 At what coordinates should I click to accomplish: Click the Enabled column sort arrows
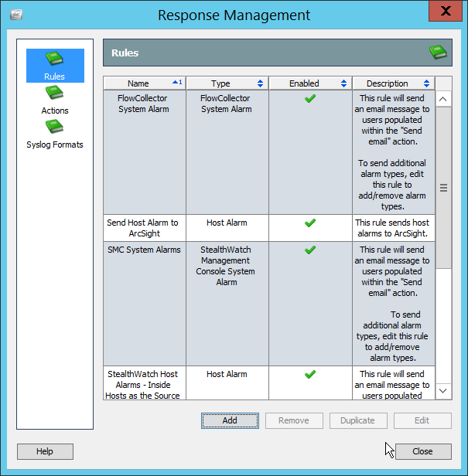pos(343,83)
